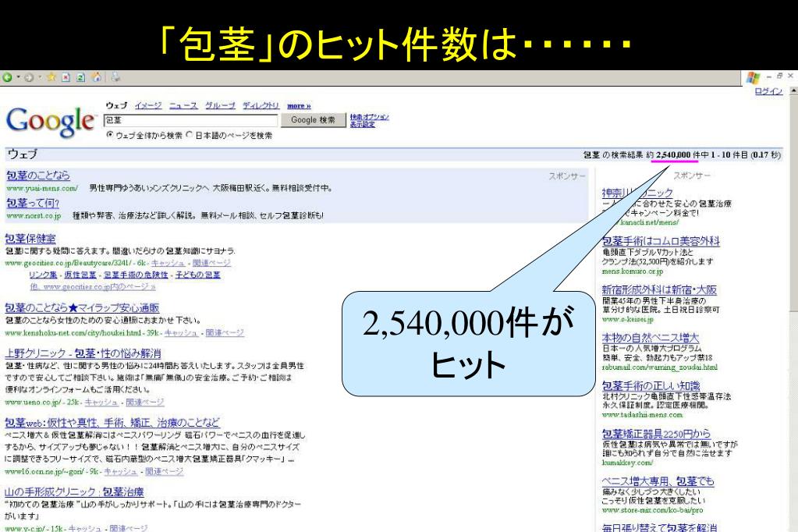This screenshot has height=532, width=798.
Task: Open 関連ページ for www16.ocn.ne.jp result
Action: pyautogui.click(x=165, y=471)
